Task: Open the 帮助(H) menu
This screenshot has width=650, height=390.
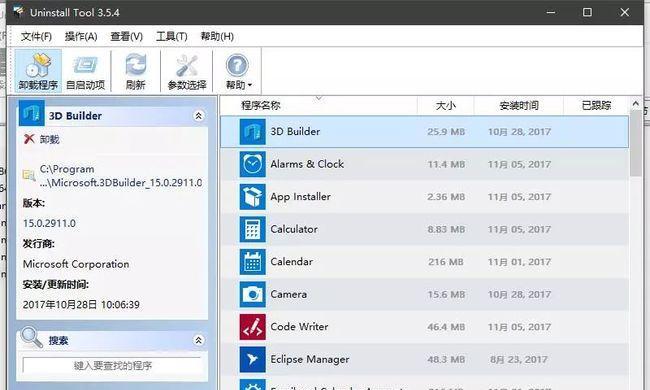Action: (x=217, y=36)
